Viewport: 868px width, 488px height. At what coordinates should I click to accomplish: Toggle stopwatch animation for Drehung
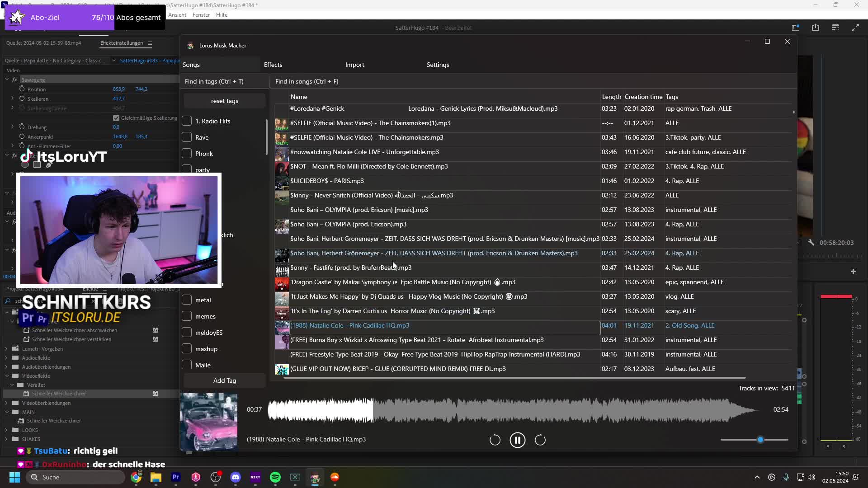22,127
